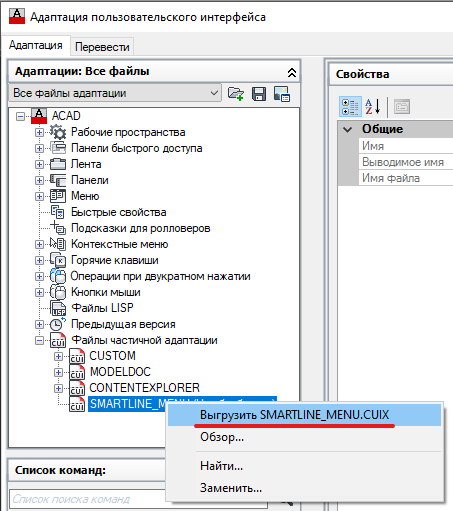Image resolution: width=453 pixels, height=511 pixels.
Task: Choose Обзор... in the context menu
Action: click(x=304, y=437)
